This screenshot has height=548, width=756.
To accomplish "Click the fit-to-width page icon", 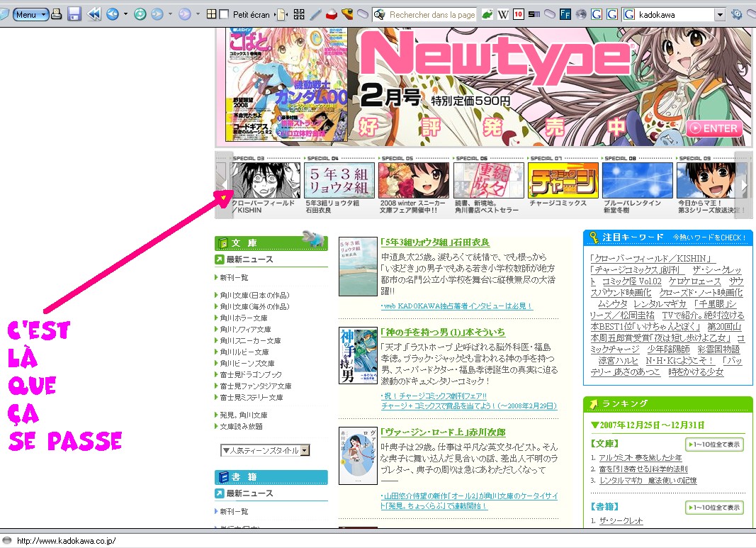I will pyautogui.click(x=282, y=14).
